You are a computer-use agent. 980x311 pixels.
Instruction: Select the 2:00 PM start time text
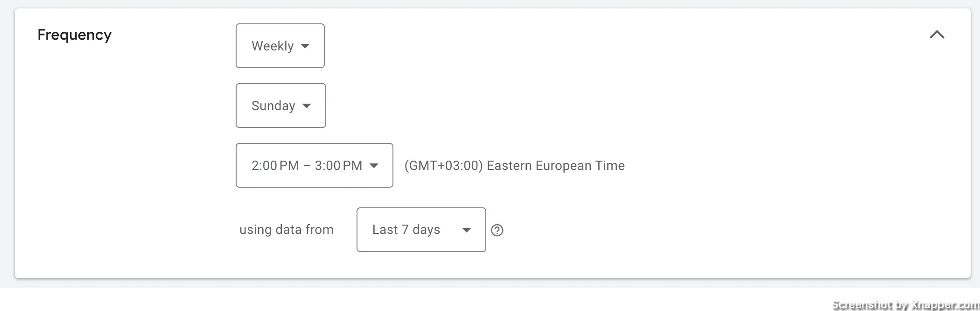click(275, 166)
